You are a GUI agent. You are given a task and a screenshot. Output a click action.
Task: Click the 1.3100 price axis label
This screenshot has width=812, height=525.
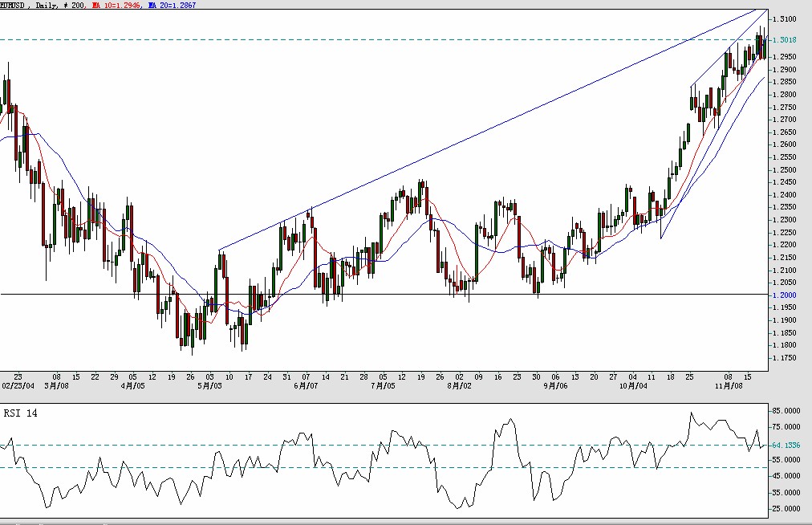(x=785, y=19)
